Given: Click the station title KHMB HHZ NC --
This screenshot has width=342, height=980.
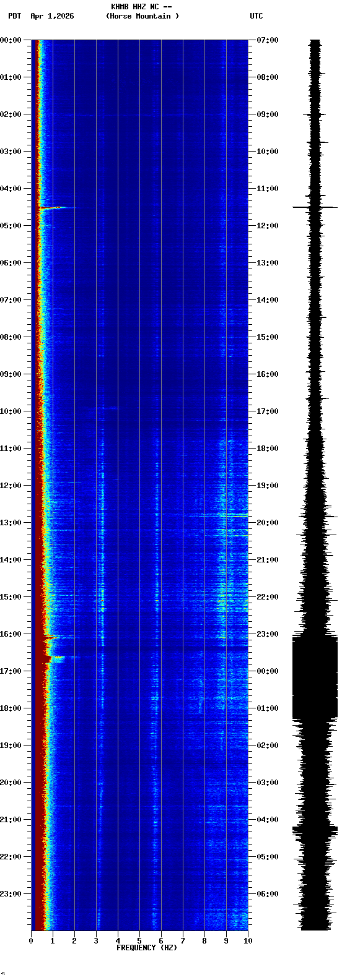Looking at the screenshot, I should 141,7.
